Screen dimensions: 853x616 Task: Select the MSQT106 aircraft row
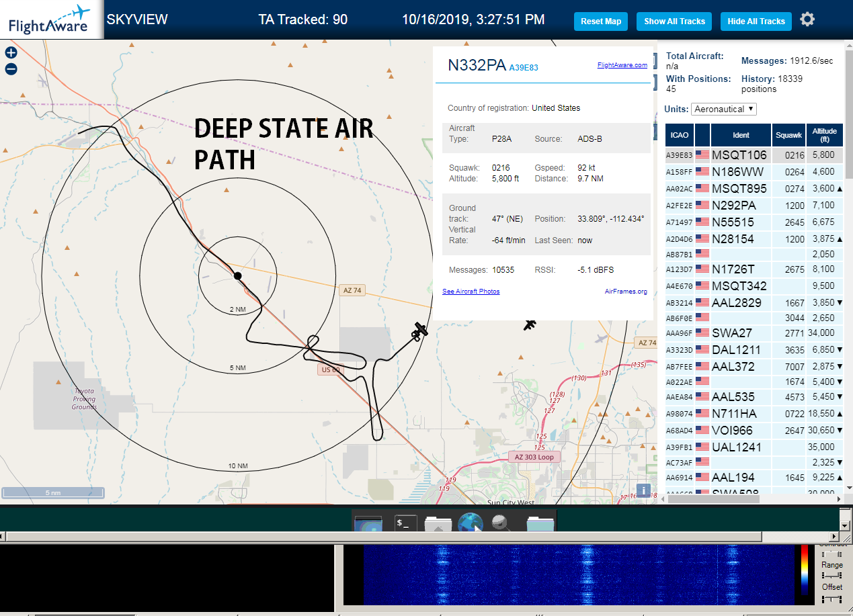click(753, 155)
